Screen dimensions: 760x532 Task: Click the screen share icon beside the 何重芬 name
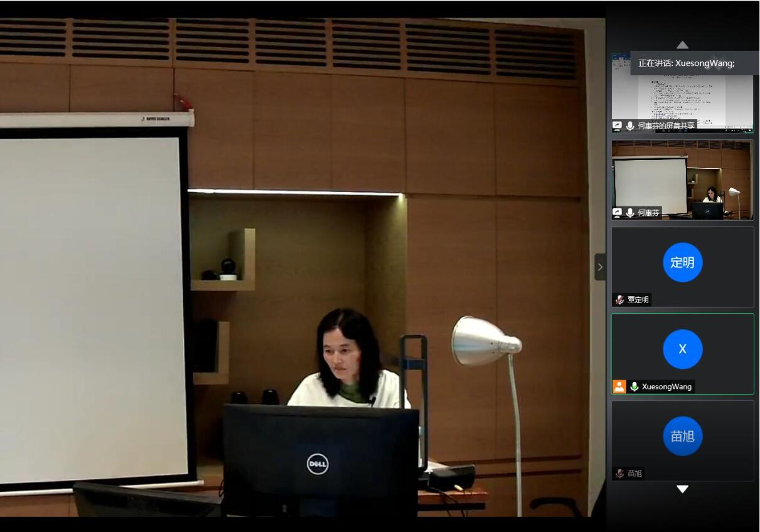(x=618, y=213)
